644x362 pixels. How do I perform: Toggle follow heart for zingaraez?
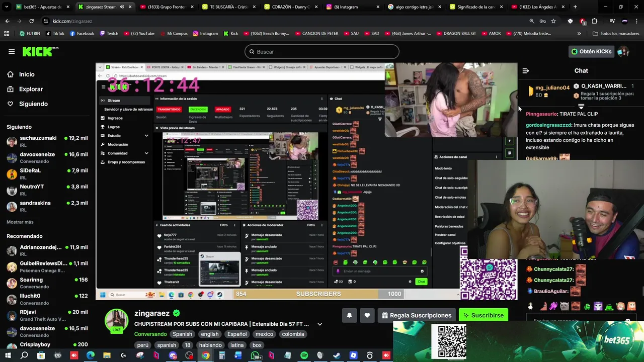(x=367, y=315)
